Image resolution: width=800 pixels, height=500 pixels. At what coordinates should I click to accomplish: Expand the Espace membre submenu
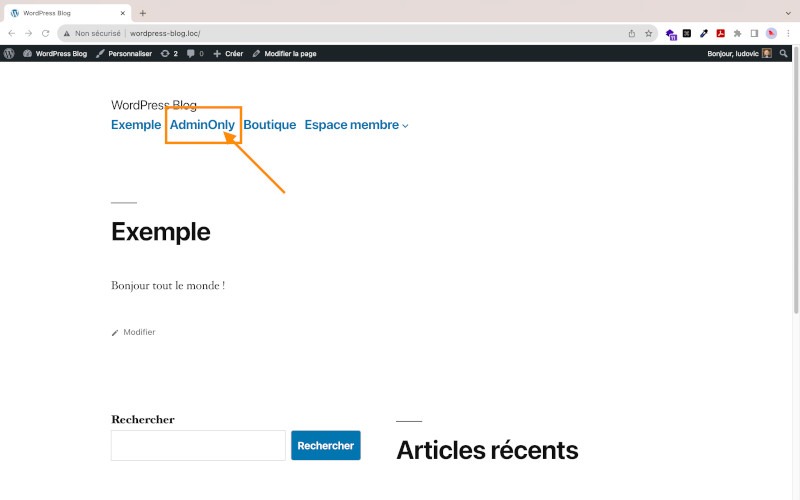click(405, 126)
